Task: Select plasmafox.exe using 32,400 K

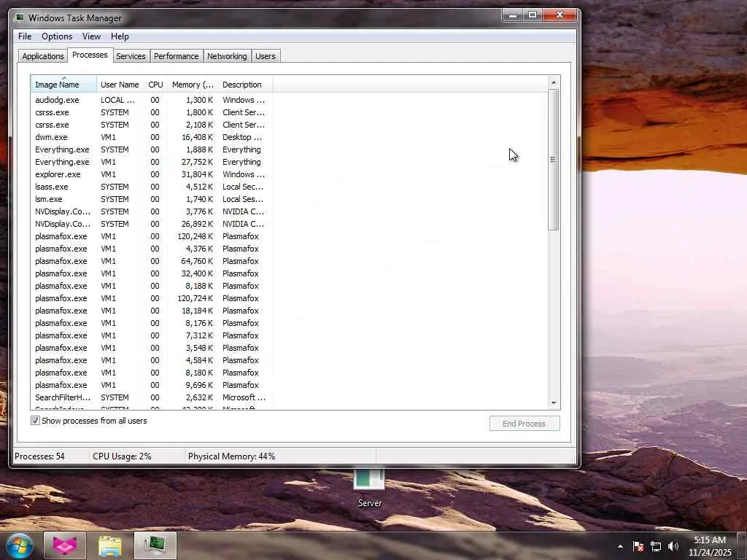Action: 152,273
